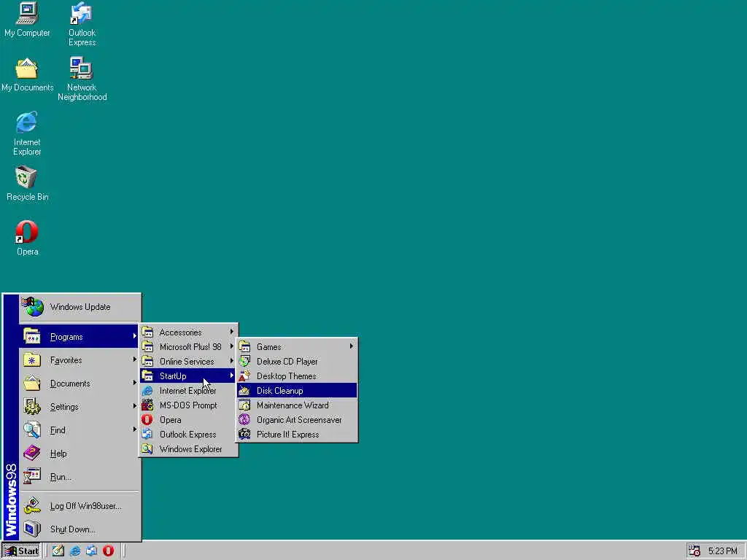The height and width of the screenshot is (560, 747).
Task: Click the Start button
Action: click(x=21, y=551)
